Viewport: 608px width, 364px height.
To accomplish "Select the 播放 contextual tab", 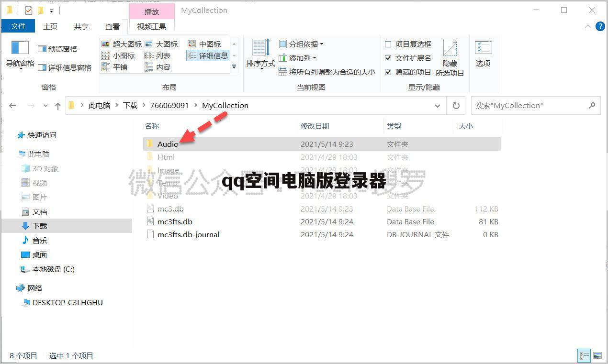I will tap(152, 11).
